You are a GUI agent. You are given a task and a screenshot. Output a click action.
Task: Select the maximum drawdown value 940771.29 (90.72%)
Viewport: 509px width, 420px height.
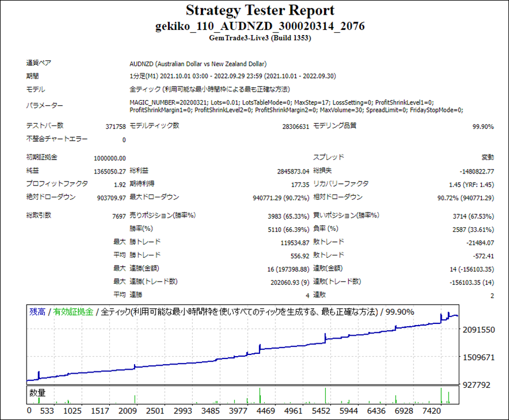pos(281,198)
